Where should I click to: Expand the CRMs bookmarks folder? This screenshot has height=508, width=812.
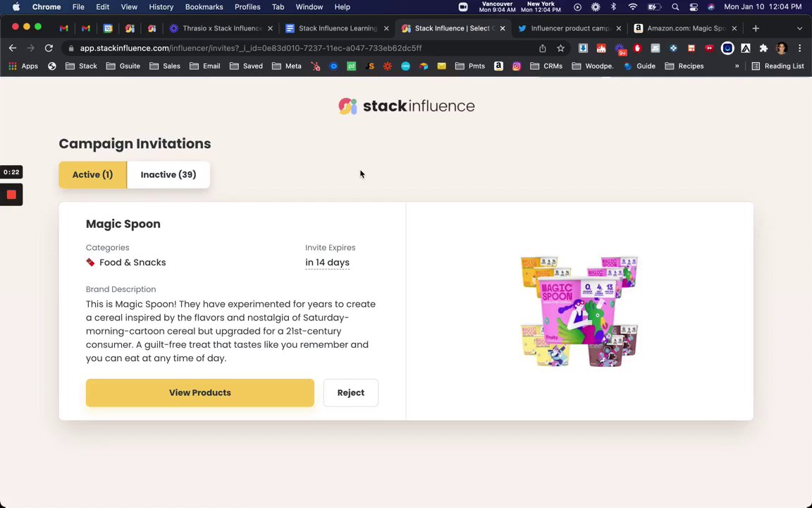[x=547, y=66]
